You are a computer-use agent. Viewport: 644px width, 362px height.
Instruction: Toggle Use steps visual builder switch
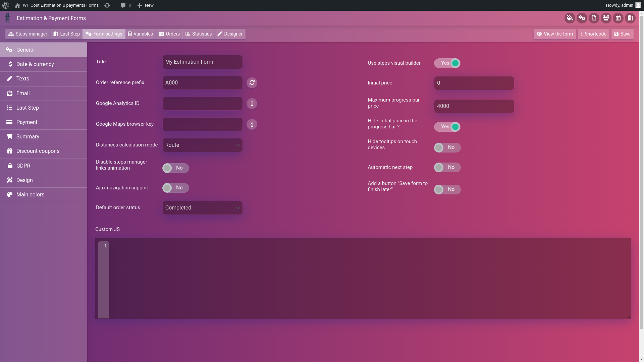pos(447,63)
